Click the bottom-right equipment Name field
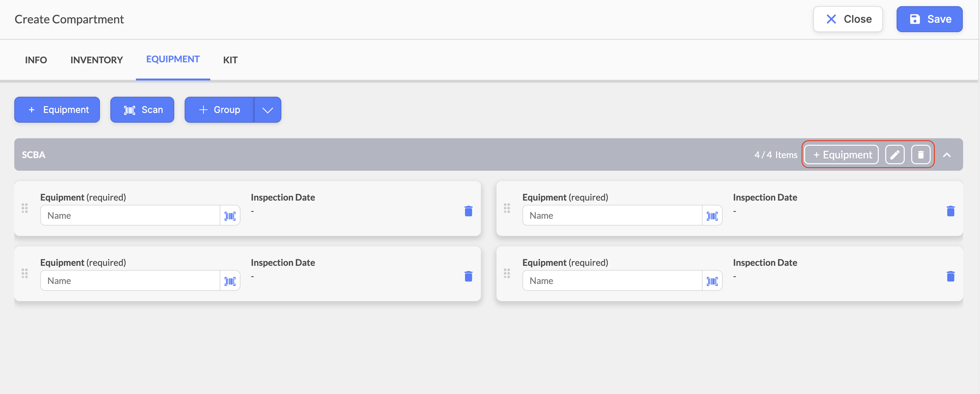980x394 pixels. coord(612,281)
